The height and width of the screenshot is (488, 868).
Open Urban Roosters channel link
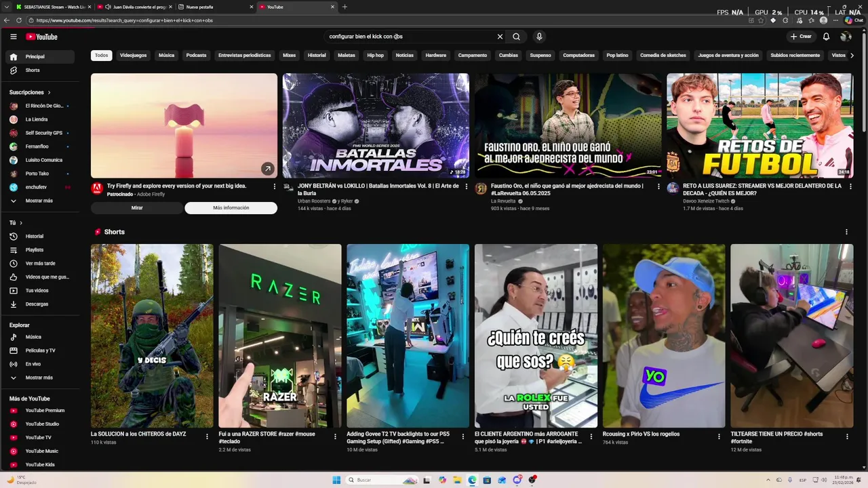pos(314,201)
